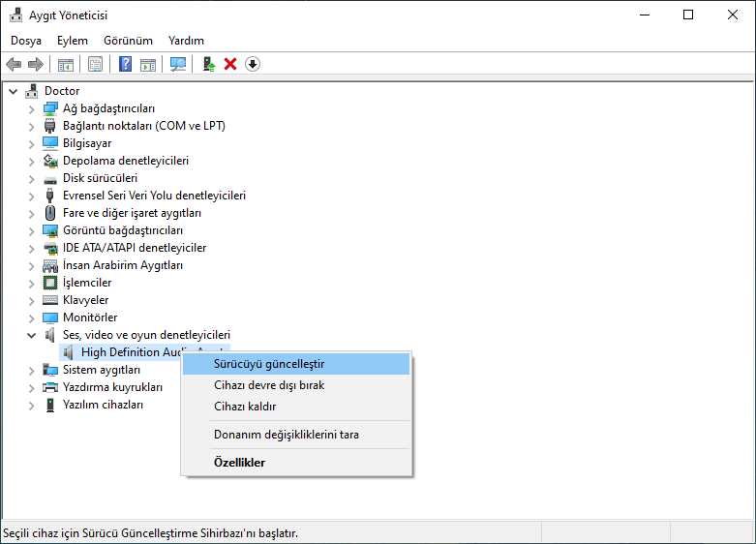756x544 pixels.
Task: Toggle the action pane toolbar icon
Action: pyautogui.click(x=148, y=64)
